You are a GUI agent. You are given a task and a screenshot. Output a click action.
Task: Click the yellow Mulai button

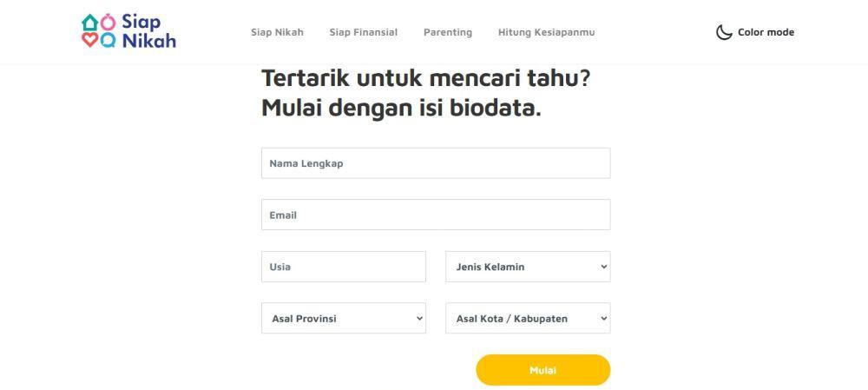[x=543, y=370]
